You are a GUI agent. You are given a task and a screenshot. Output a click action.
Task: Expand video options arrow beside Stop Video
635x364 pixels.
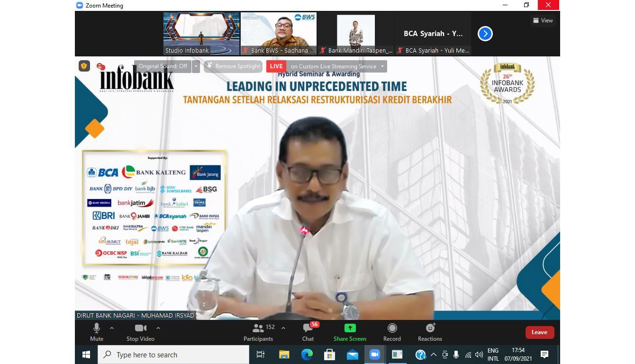[158, 328]
